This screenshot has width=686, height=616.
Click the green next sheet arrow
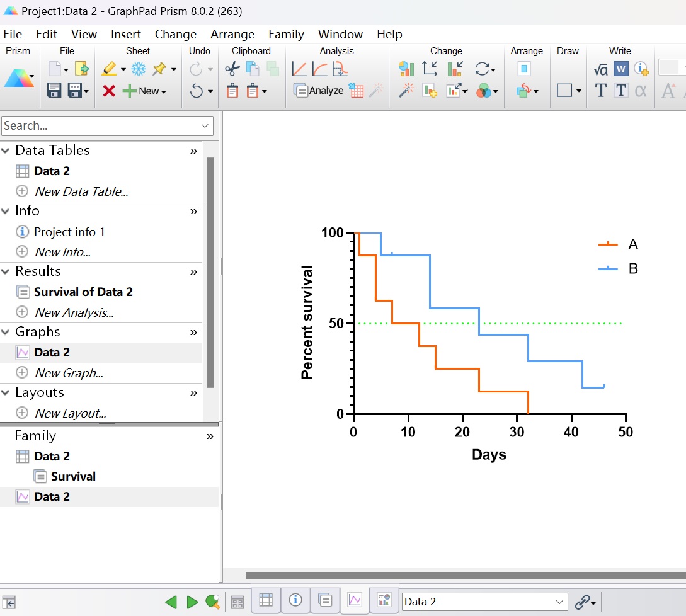pos(192,602)
